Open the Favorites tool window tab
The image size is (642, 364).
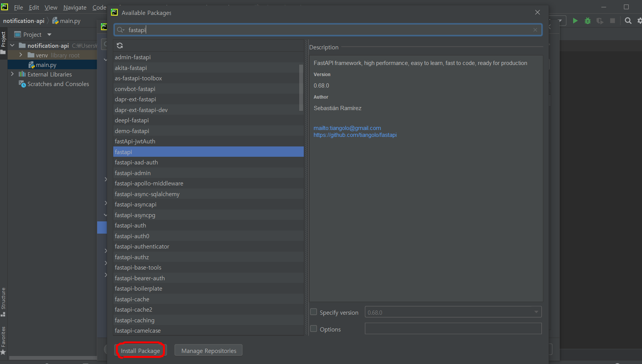point(3,340)
